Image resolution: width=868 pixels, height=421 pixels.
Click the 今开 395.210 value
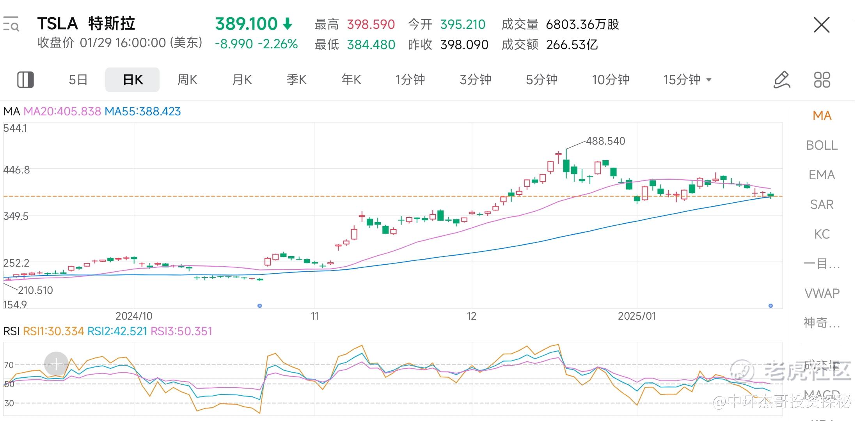[463, 25]
